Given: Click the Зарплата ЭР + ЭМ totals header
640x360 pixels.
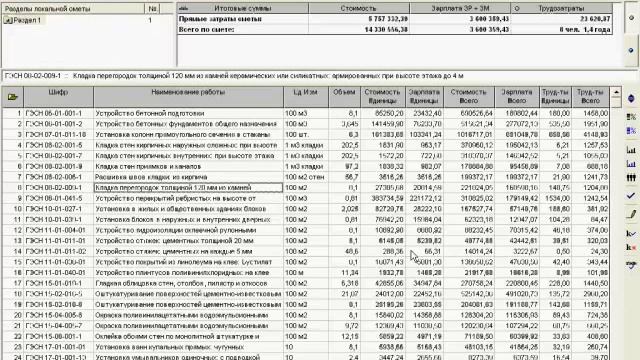Looking at the screenshot, I should tap(460, 8).
